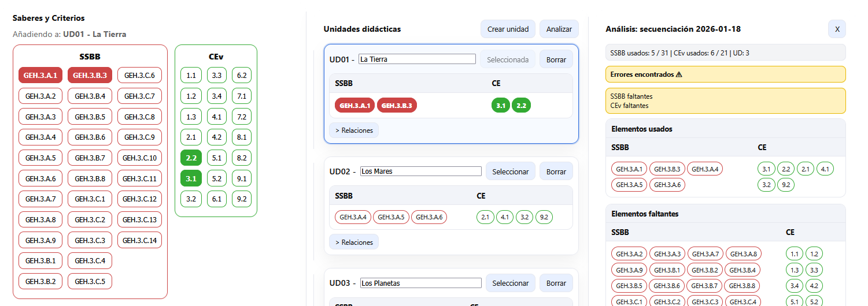
Task: Run the Analizar button
Action: coord(559,29)
